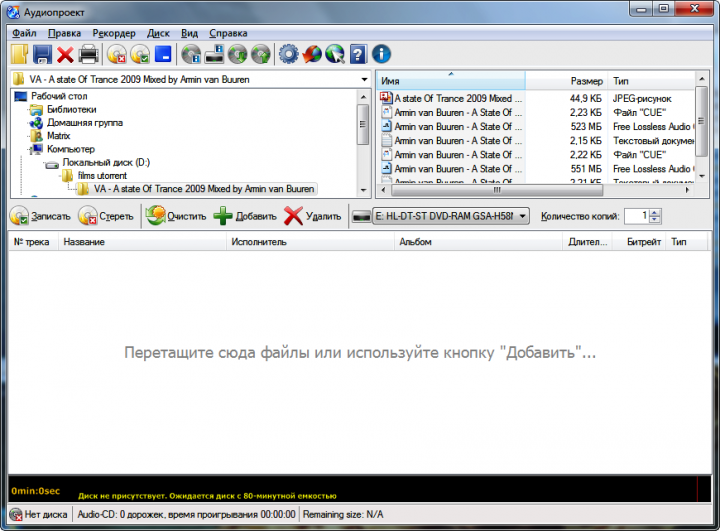Select the JPEG file A state Of Trance 2009

click(x=458, y=99)
